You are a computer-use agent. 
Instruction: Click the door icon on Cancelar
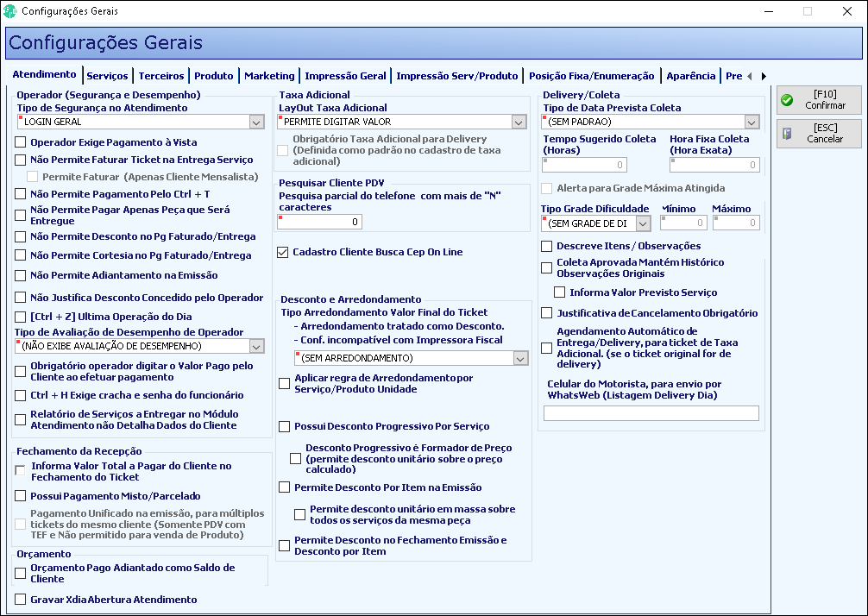(787, 134)
